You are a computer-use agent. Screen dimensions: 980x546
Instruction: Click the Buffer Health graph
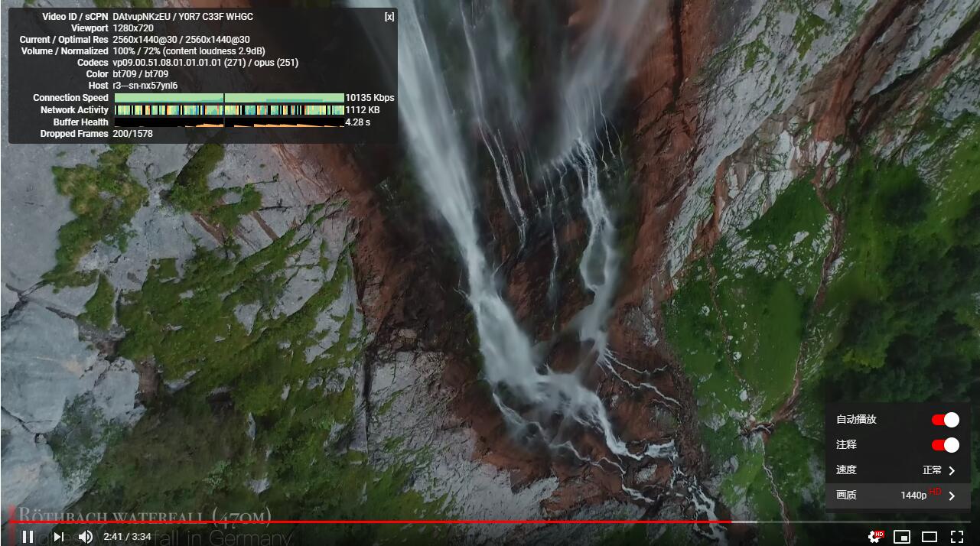[x=229, y=122]
